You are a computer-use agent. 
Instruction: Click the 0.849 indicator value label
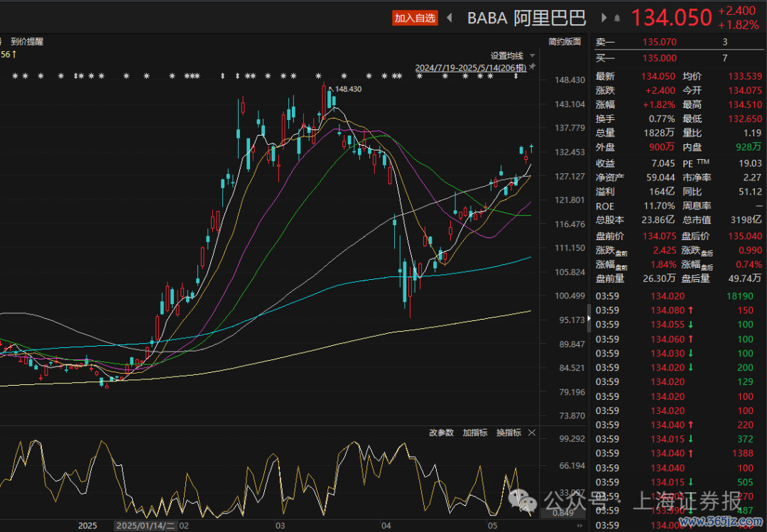pos(562,513)
